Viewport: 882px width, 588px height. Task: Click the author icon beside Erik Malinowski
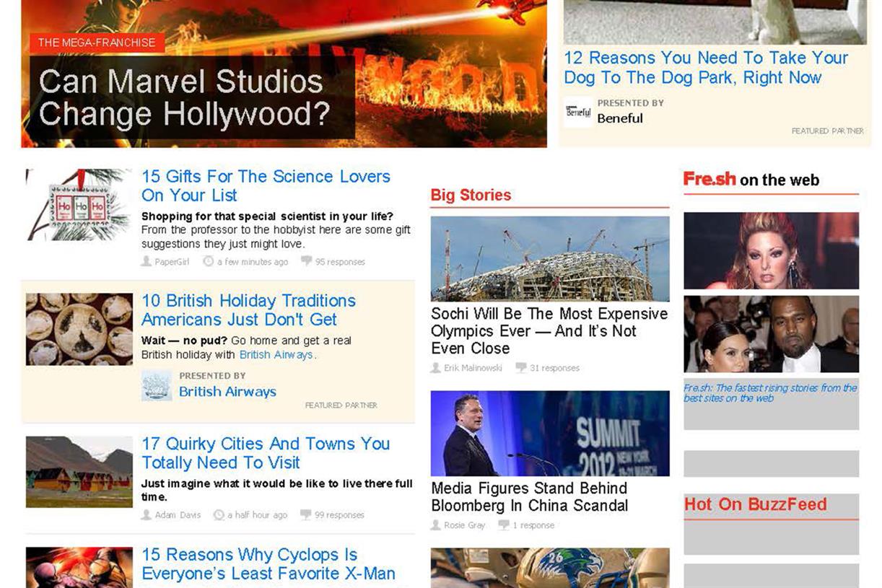(x=435, y=368)
